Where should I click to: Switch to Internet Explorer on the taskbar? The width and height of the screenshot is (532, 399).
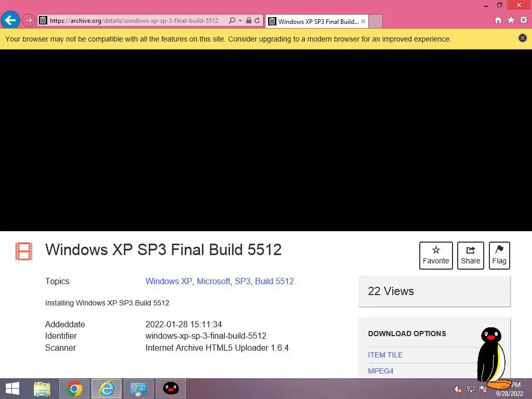107,389
